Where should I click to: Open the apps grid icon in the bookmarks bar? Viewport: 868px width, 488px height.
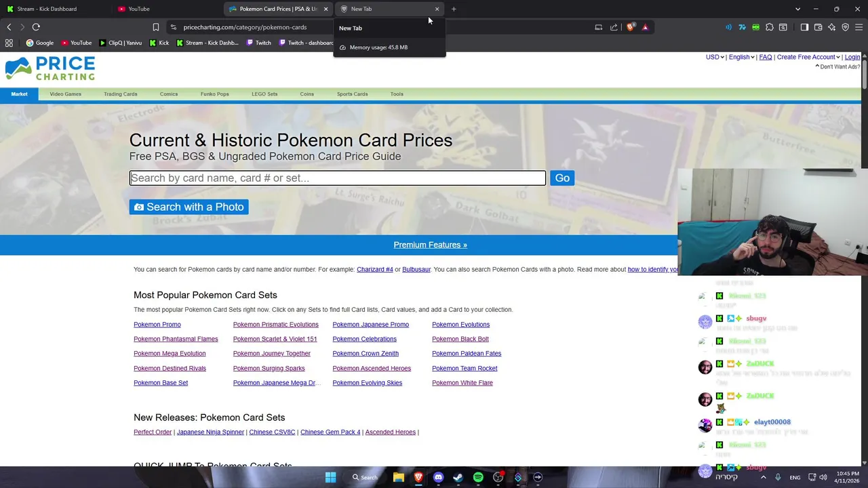pos(9,43)
